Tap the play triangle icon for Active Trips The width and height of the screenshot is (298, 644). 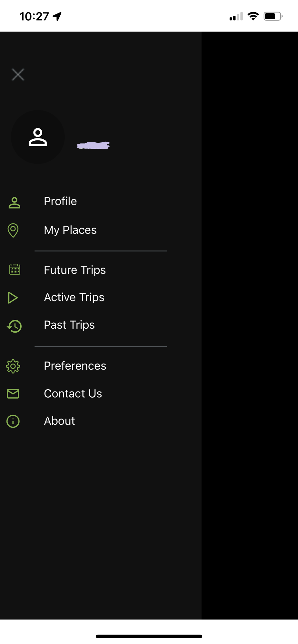point(13,298)
